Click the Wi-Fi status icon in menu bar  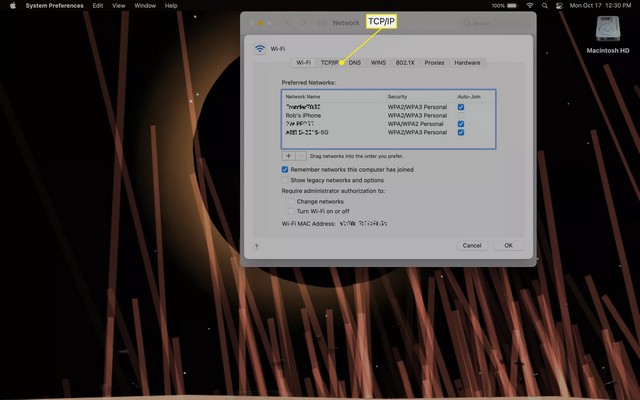(530, 6)
